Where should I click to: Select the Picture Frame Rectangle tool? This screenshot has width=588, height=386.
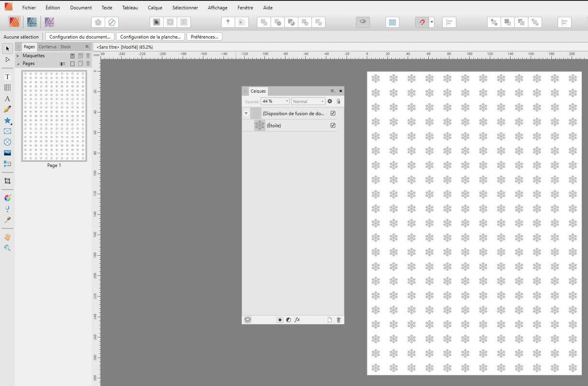click(x=7, y=131)
